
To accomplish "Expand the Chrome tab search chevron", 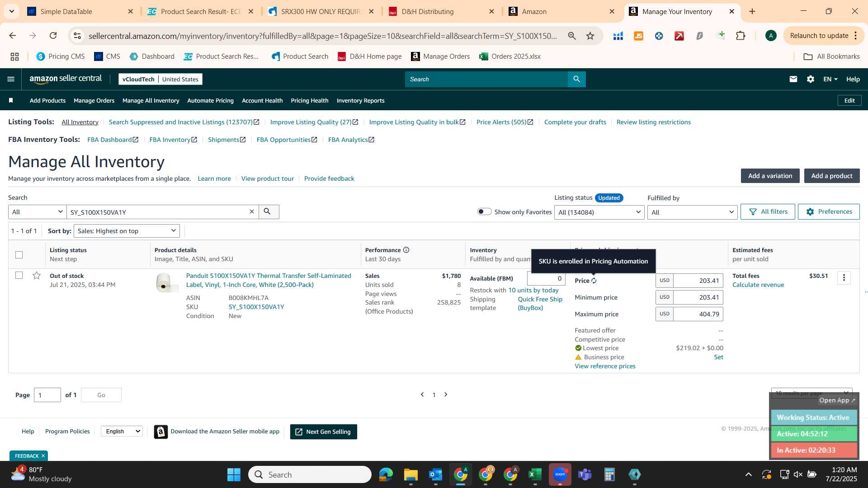I will click(11, 11).
